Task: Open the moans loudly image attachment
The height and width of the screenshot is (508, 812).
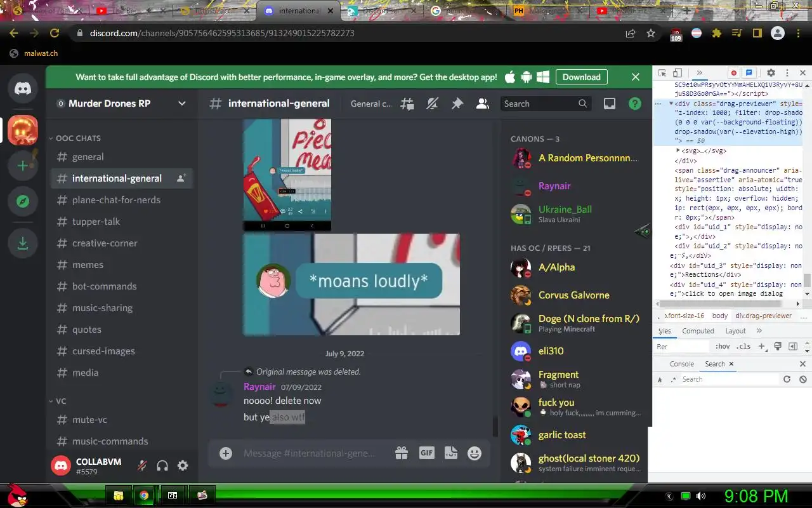Action: click(351, 284)
